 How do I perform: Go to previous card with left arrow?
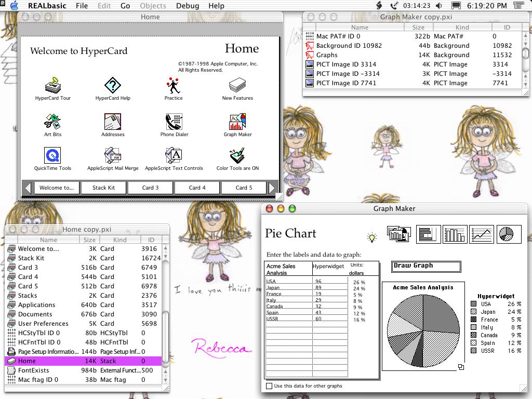tap(28, 188)
